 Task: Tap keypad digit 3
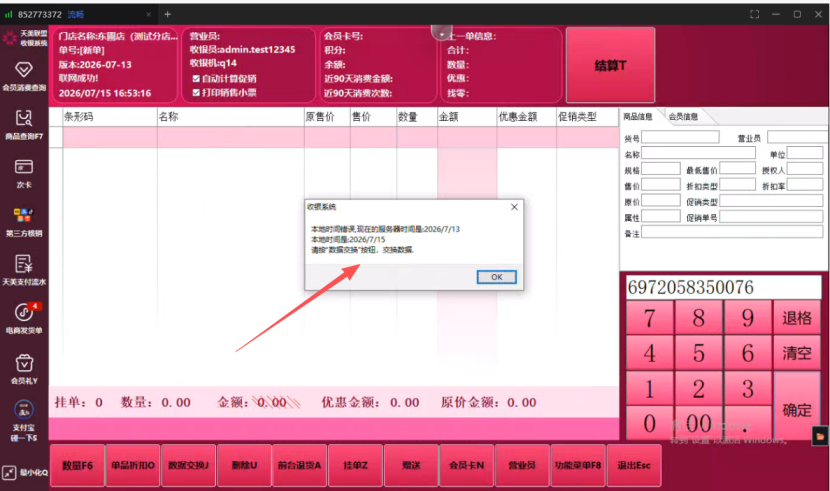747,389
